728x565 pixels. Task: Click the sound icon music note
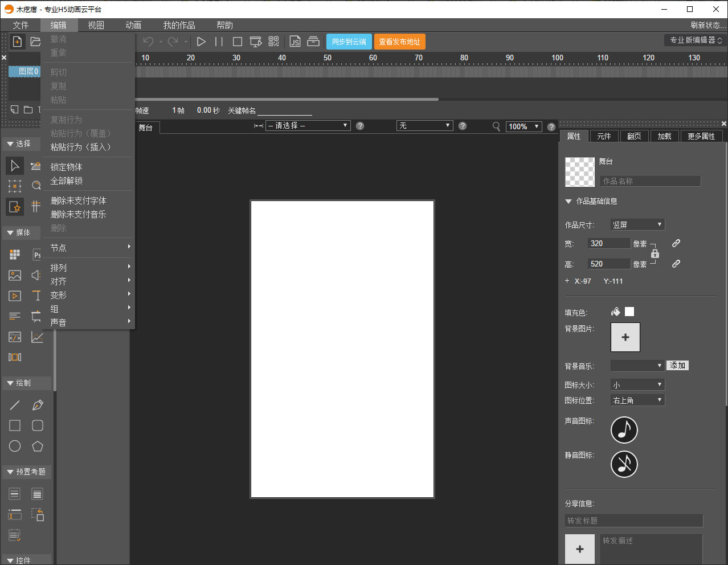coord(624,430)
